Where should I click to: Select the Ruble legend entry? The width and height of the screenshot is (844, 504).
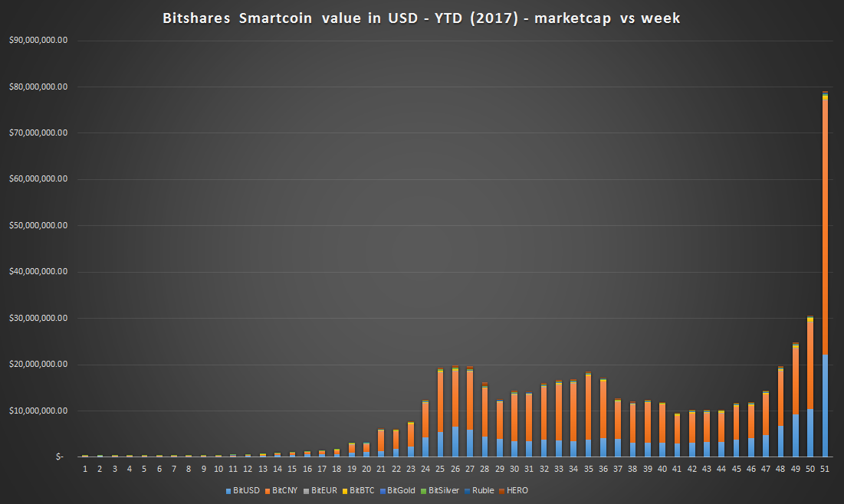click(479, 490)
